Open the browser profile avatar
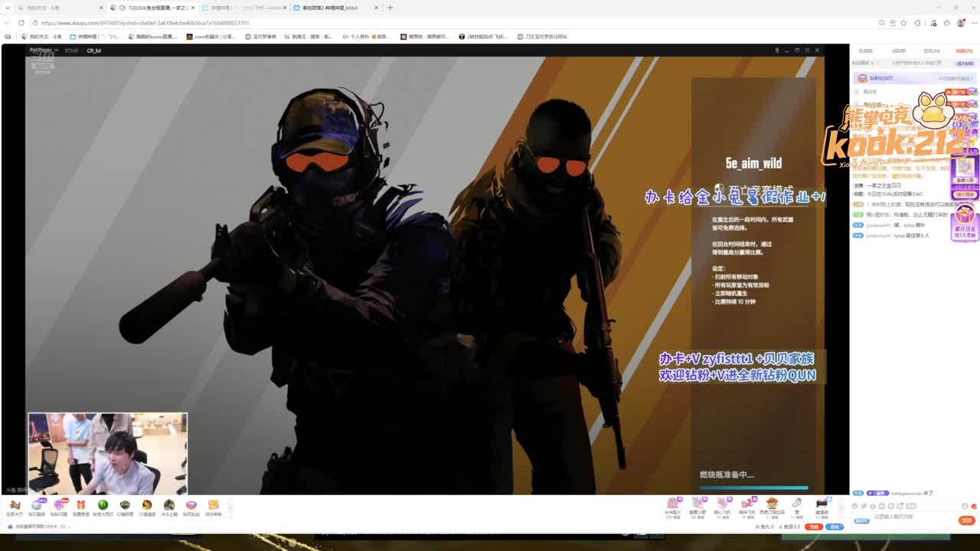 point(961,23)
